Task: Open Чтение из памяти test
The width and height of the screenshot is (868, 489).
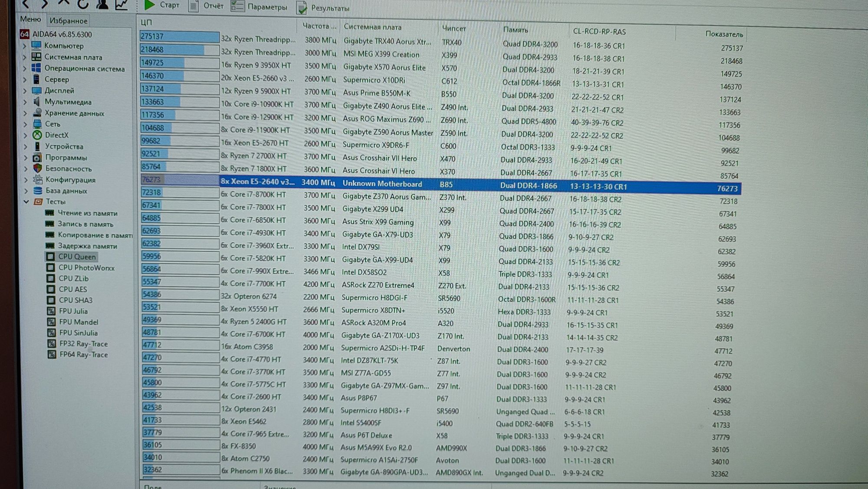Action: (88, 213)
